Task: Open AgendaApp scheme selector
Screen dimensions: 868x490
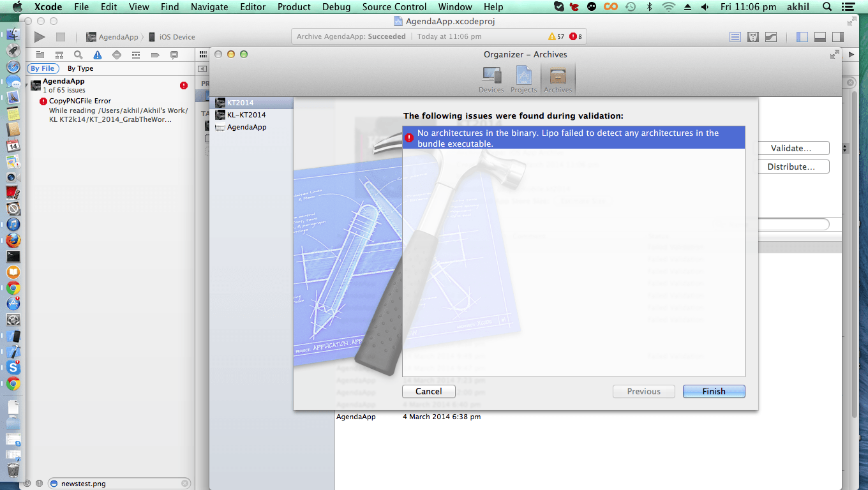Action: point(112,37)
